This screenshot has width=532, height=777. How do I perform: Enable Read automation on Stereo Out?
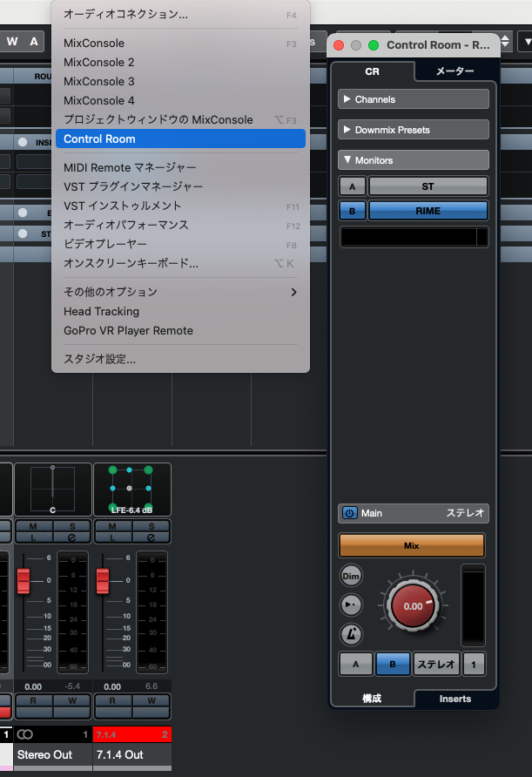[34, 700]
